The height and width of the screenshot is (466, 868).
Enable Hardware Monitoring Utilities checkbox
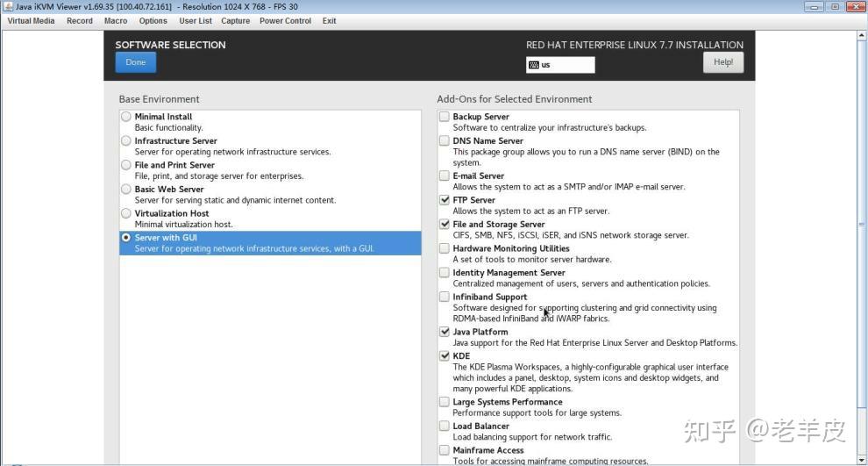444,248
